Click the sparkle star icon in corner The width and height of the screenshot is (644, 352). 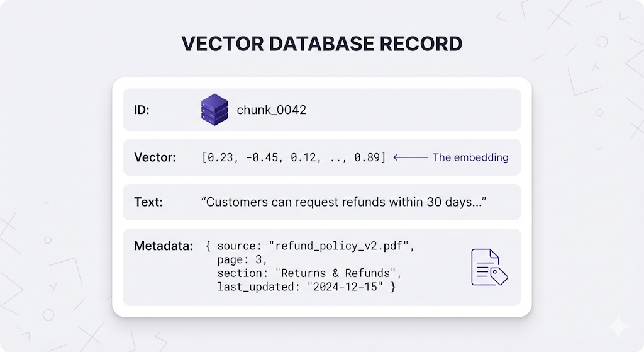[618, 326]
